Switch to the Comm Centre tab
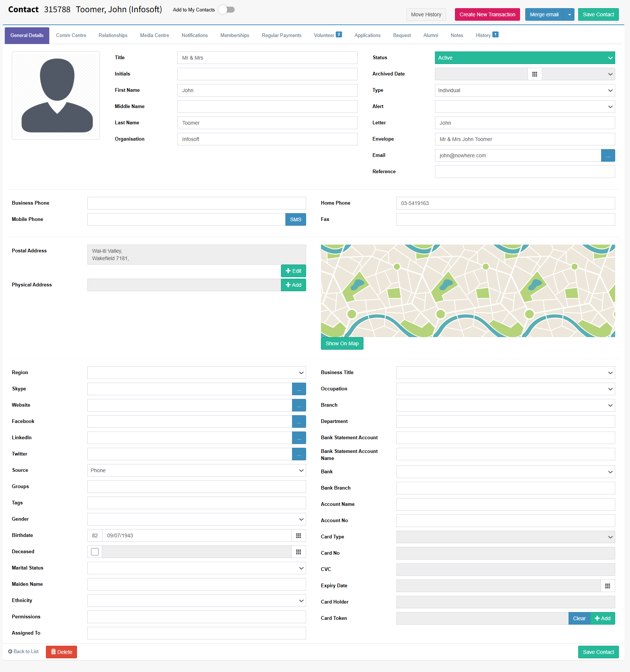This screenshot has width=630, height=672. point(71,36)
